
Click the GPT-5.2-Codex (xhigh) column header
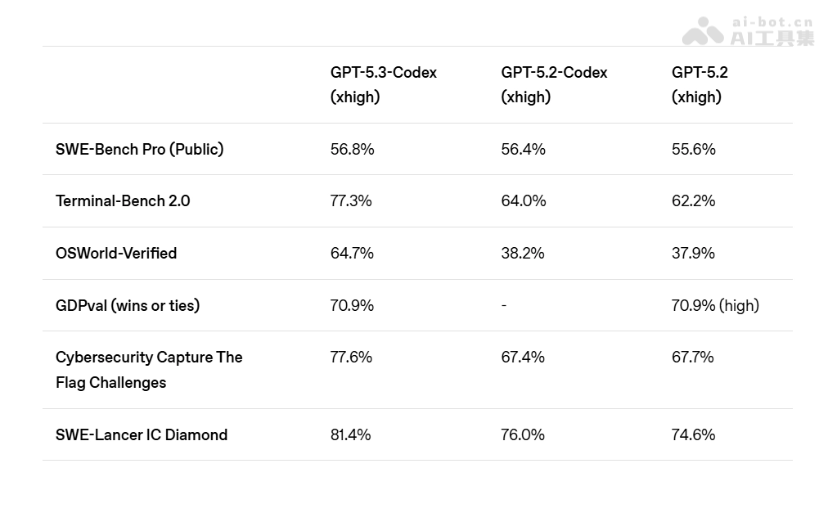(x=554, y=85)
